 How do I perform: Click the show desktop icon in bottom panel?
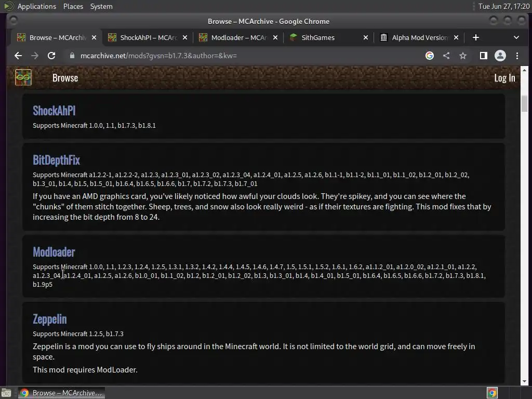6,393
